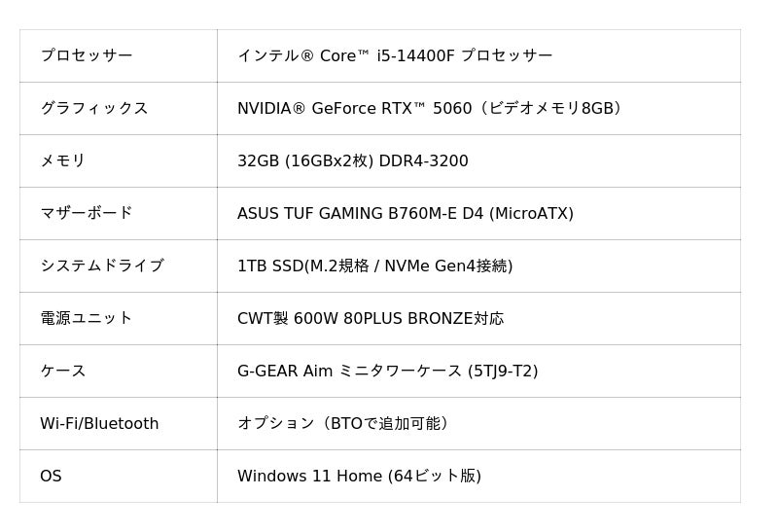778x532 pixels.
Task: Click the OS row label
Action: click(51, 476)
